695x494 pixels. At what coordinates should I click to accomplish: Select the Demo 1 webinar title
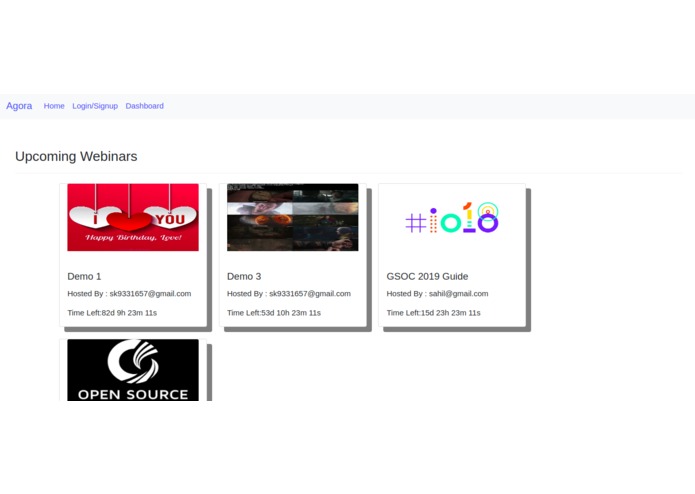84,276
